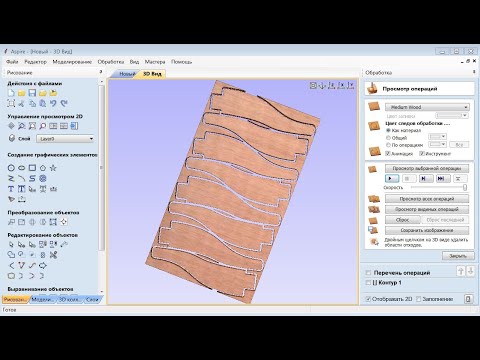Click the Redo arrow icon
This screenshot has width=480, height=360.
pos(64,104)
